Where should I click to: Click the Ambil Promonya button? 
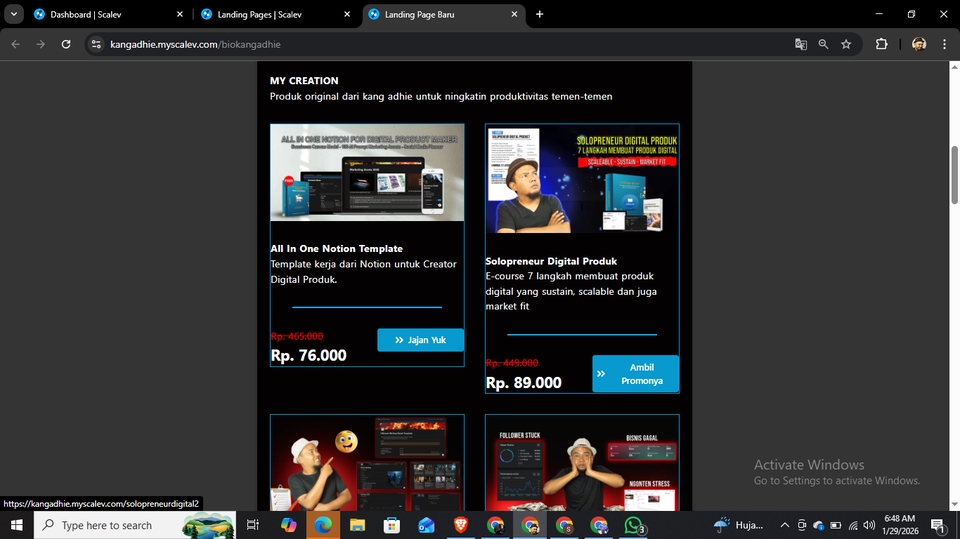click(635, 374)
